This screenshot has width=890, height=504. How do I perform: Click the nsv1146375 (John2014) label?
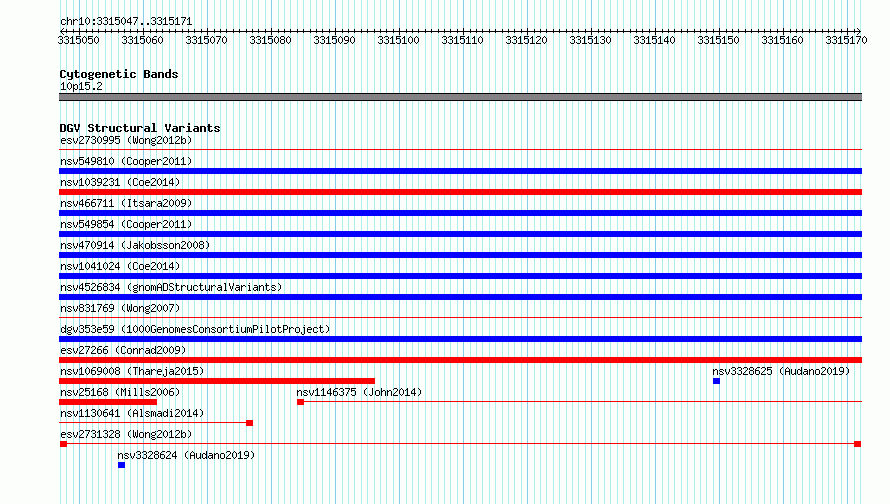tap(359, 392)
